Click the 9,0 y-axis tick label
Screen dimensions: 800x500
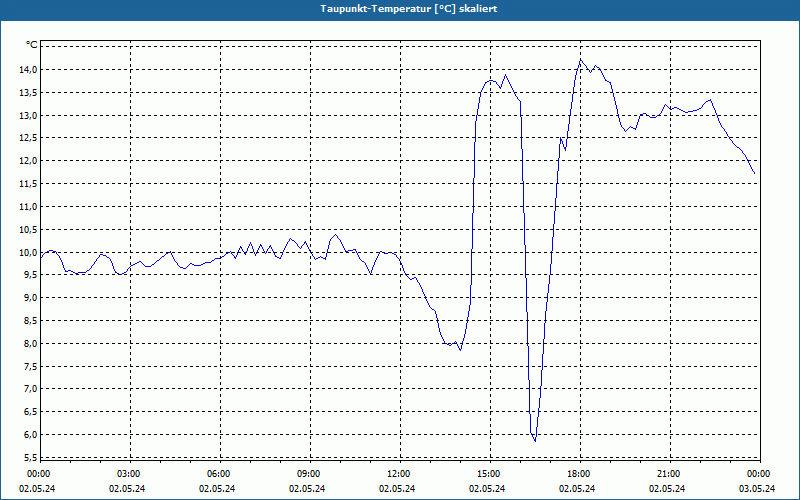pyautogui.click(x=32, y=297)
